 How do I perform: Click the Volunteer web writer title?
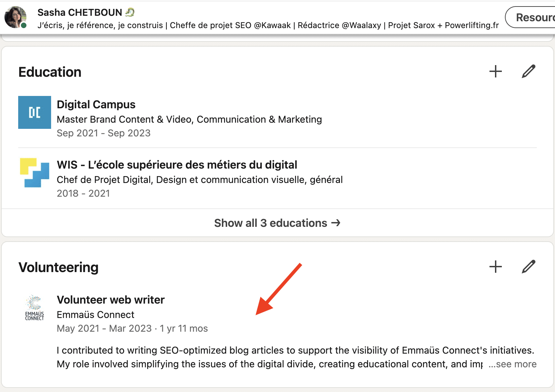tap(110, 299)
